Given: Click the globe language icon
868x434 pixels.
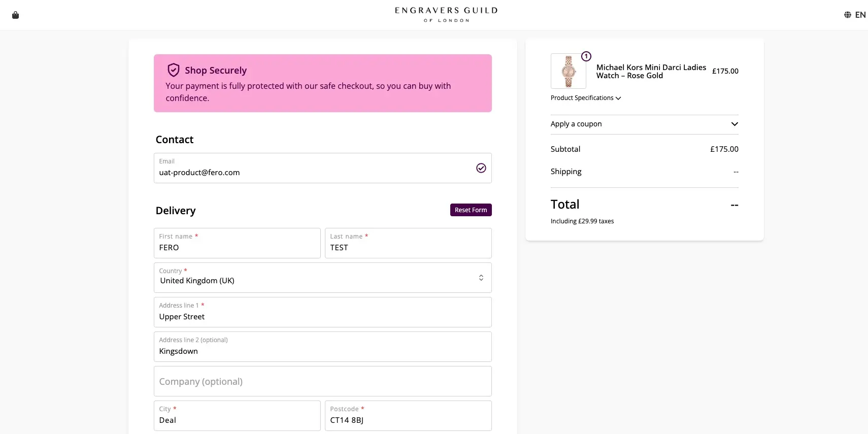Looking at the screenshot, I should pos(847,15).
